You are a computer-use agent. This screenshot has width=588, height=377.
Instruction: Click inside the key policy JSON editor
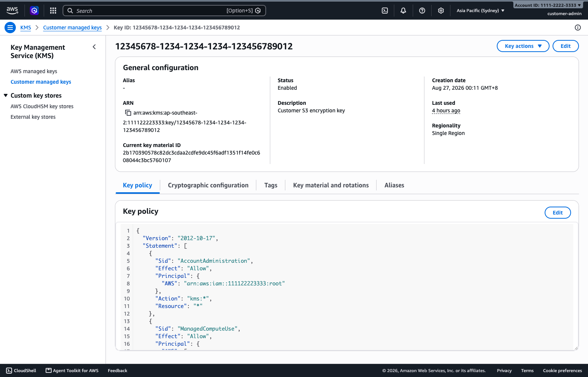pos(347,287)
